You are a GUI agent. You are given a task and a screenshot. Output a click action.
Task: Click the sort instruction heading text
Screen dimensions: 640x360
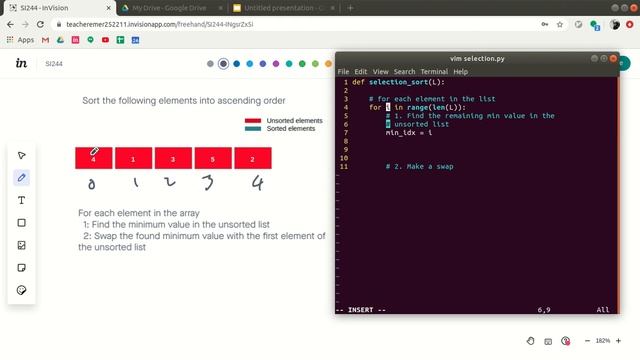[x=184, y=100]
